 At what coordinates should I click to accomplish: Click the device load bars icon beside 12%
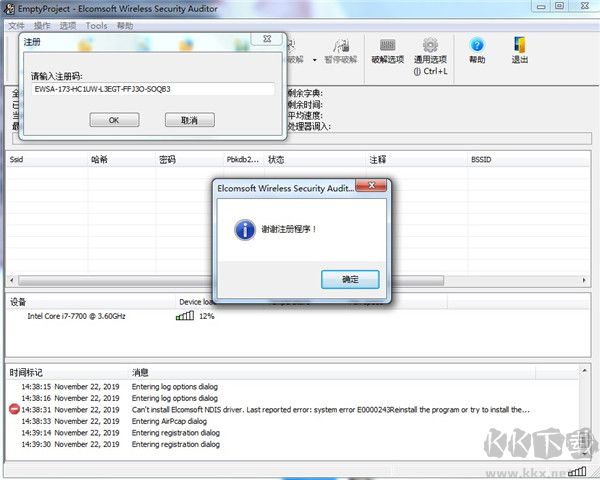185,316
